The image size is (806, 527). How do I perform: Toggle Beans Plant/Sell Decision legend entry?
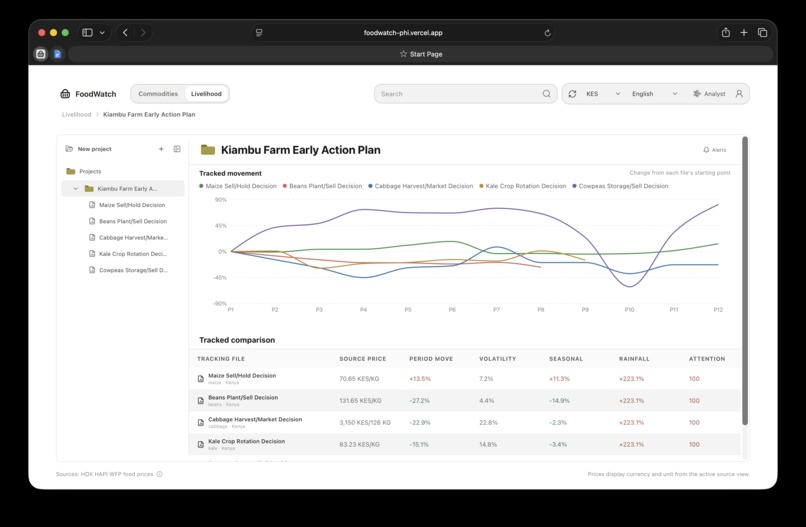pyautogui.click(x=322, y=186)
